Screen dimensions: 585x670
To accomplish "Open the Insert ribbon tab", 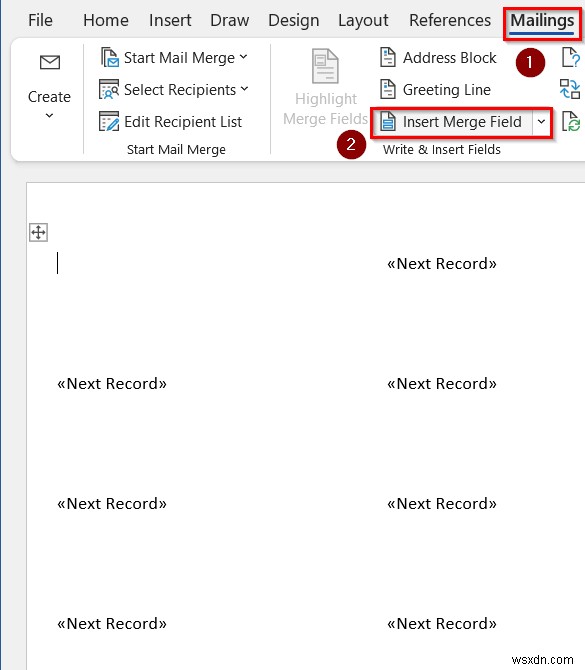I will click(170, 20).
